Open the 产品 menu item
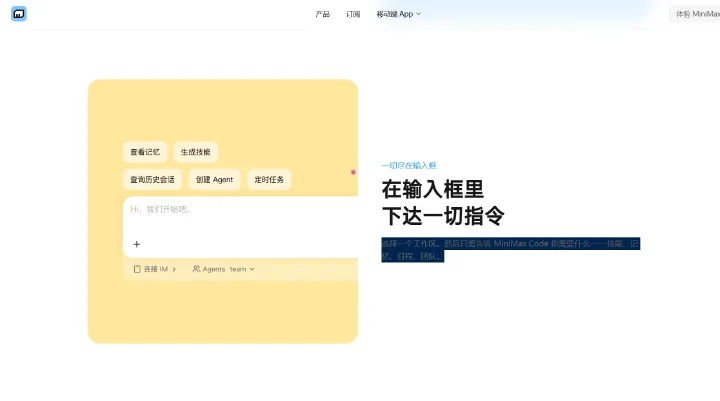This screenshot has height=401, width=720. coord(322,14)
